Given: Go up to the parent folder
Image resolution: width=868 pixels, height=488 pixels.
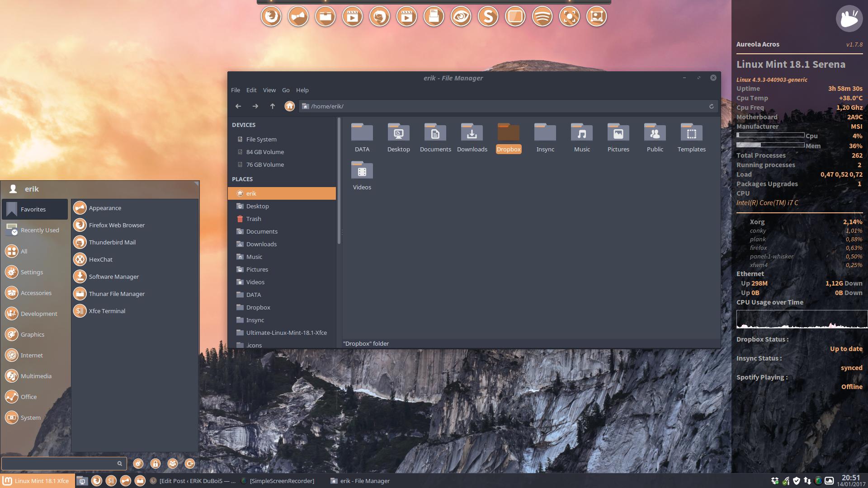Looking at the screenshot, I should tap(272, 106).
